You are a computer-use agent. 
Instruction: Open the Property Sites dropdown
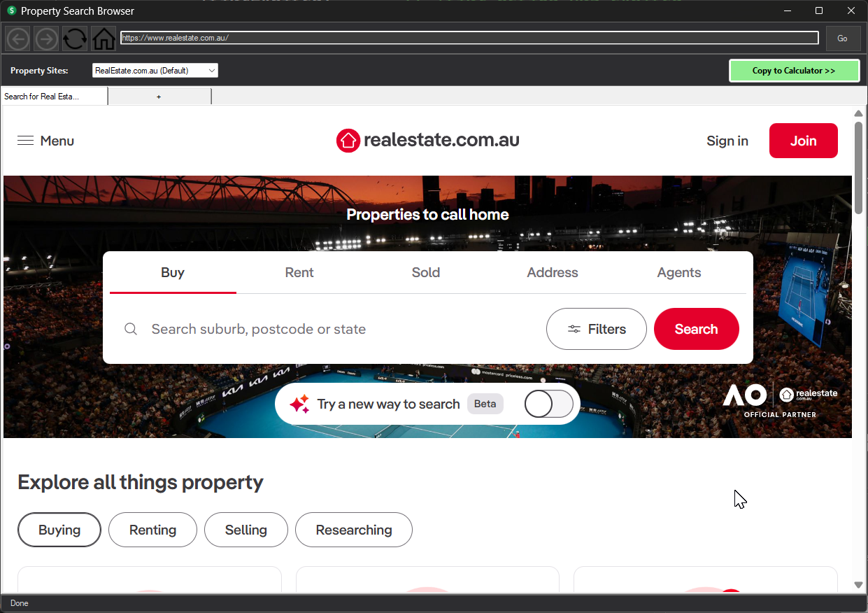click(x=155, y=70)
